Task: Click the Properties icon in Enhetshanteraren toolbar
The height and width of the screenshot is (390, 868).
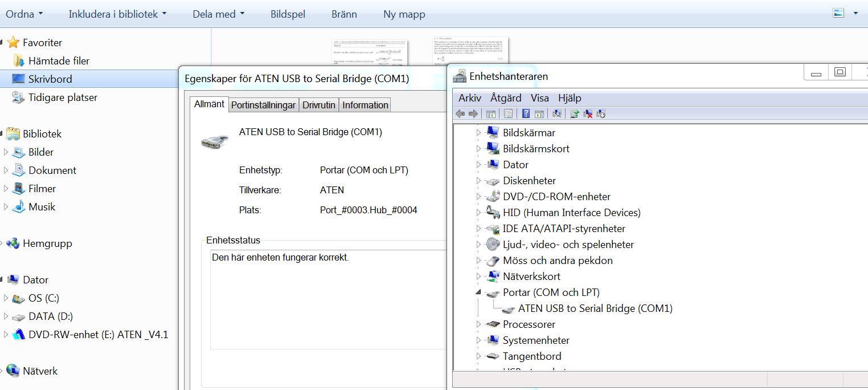Action: click(x=507, y=113)
